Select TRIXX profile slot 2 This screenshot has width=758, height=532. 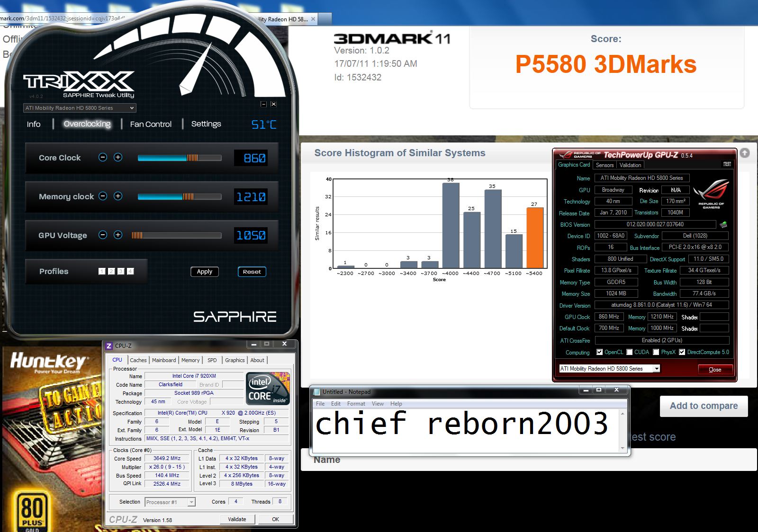(111, 271)
